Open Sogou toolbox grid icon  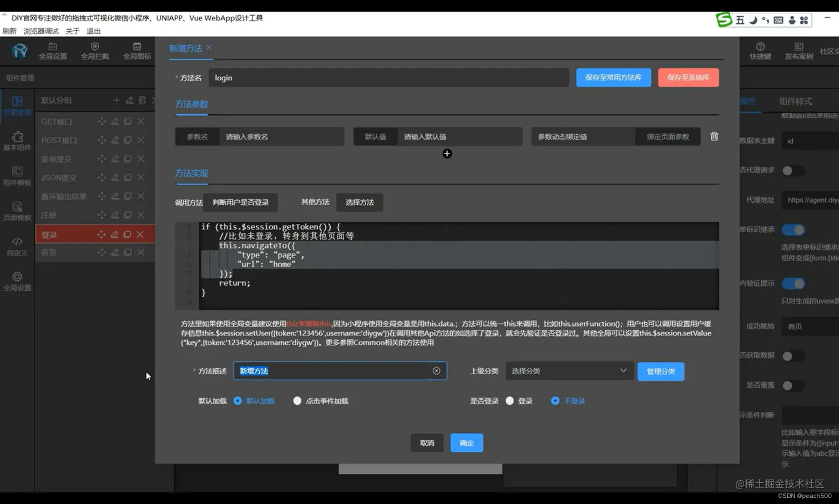(x=804, y=20)
